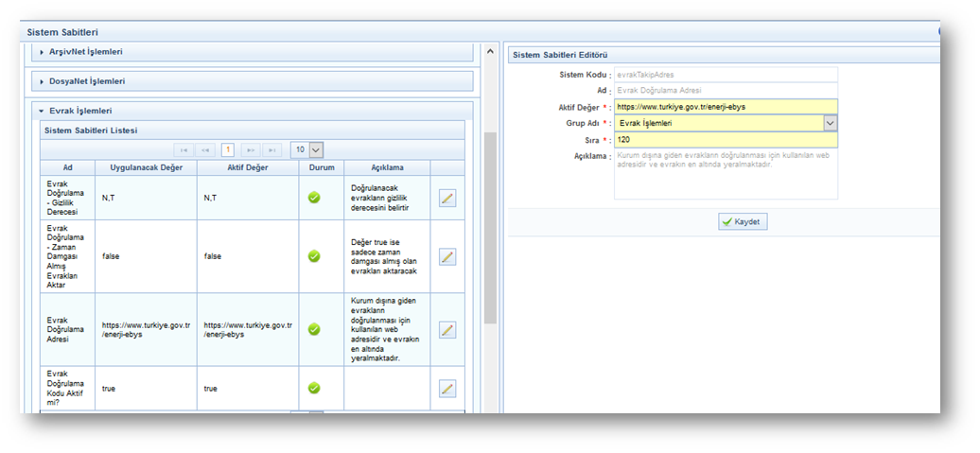The width and height of the screenshot is (980, 453).
Task: Click green status icon of Gizlilik Derecesi row
Action: (x=314, y=197)
